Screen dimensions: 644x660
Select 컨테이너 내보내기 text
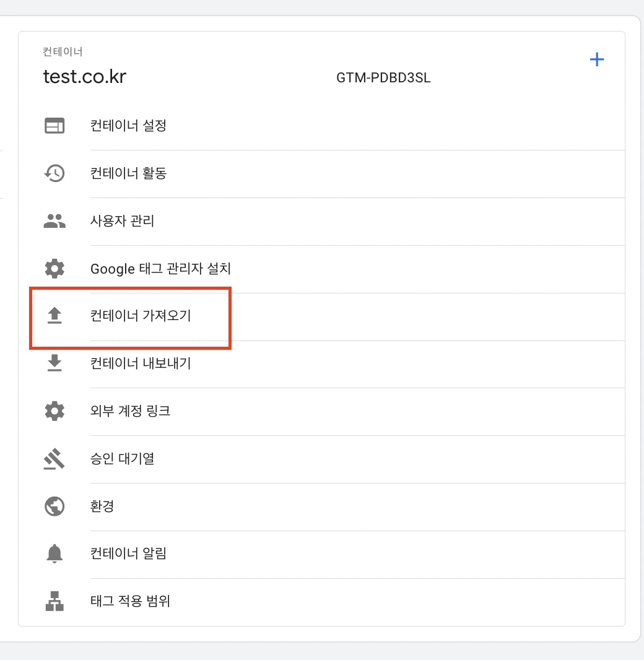point(141,363)
